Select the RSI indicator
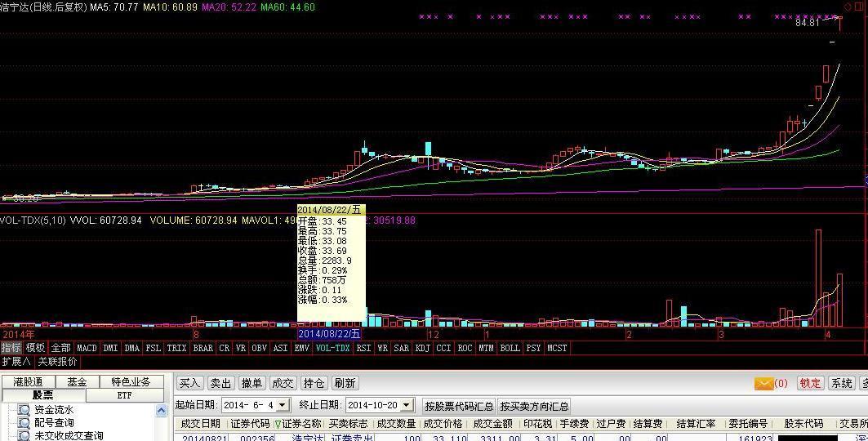This screenshot has height=441, width=868. point(363,348)
